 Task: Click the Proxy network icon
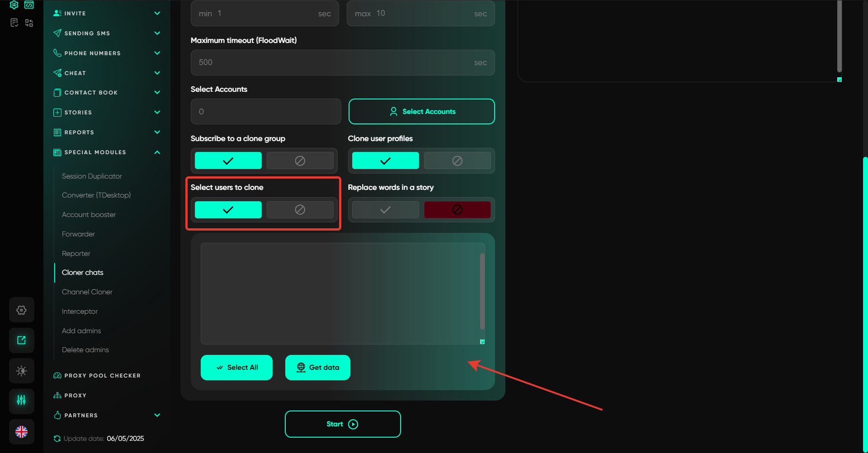coord(57,396)
